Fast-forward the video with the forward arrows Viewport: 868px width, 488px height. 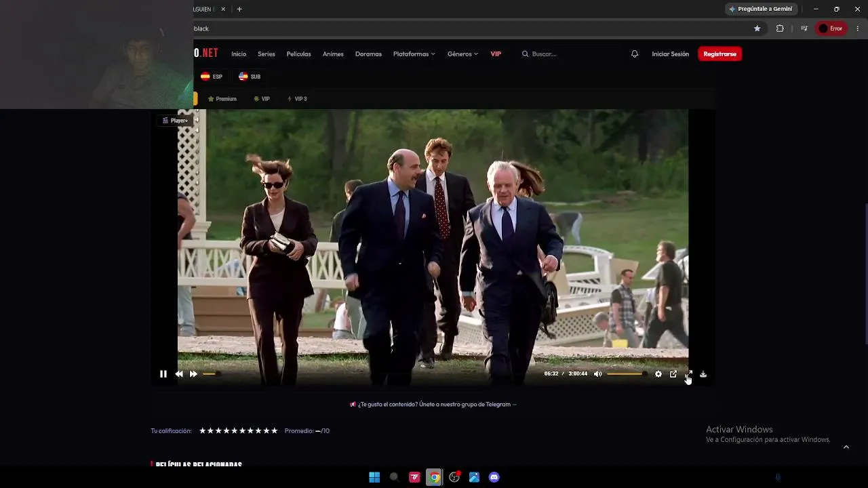[193, 374]
